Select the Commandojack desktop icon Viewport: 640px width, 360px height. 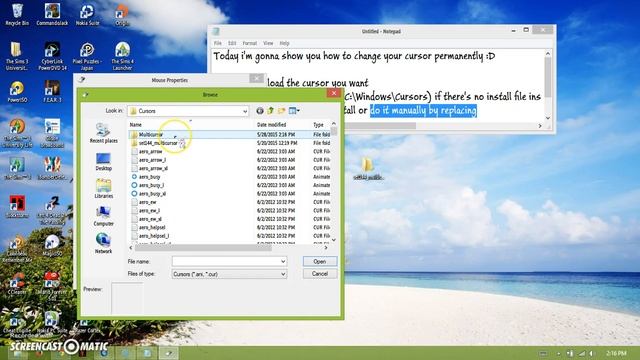pos(52,14)
